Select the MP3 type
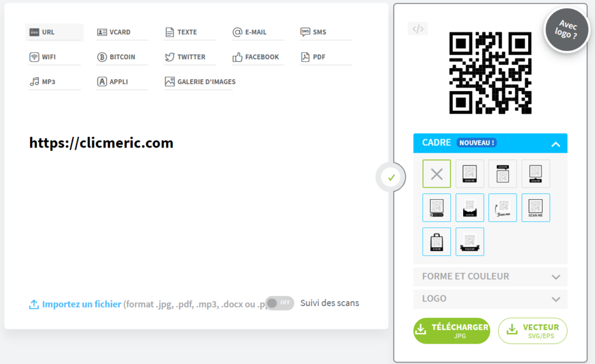Image resolution: width=595 pixels, height=364 pixels. 54,81
